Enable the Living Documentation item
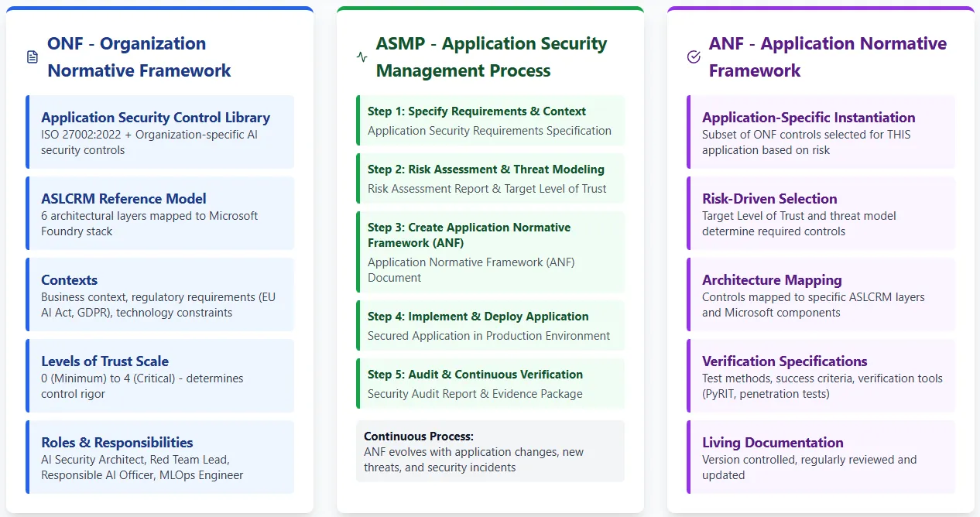 820,458
